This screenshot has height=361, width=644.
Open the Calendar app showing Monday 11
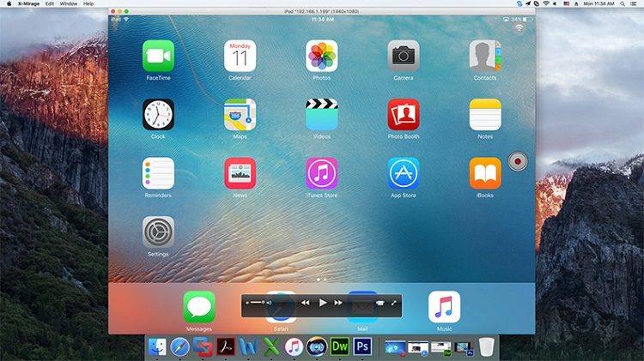click(x=240, y=56)
